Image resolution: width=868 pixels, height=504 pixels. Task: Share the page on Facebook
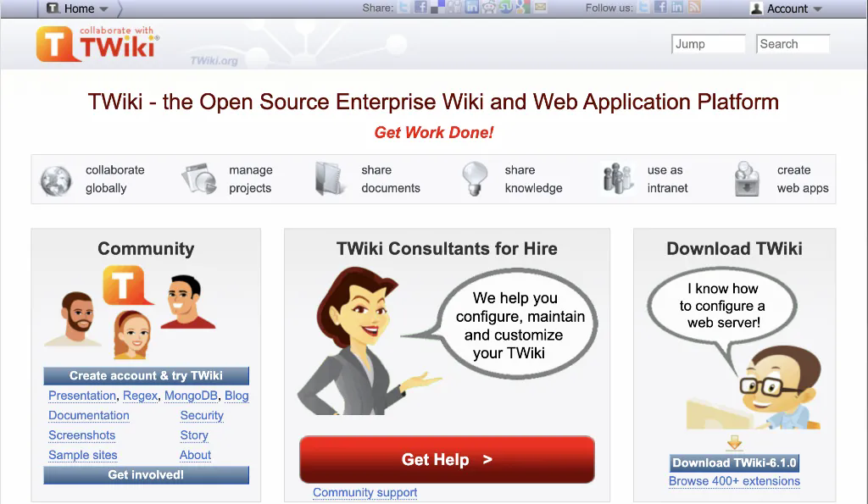pyautogui.click(x=421, y=8)
